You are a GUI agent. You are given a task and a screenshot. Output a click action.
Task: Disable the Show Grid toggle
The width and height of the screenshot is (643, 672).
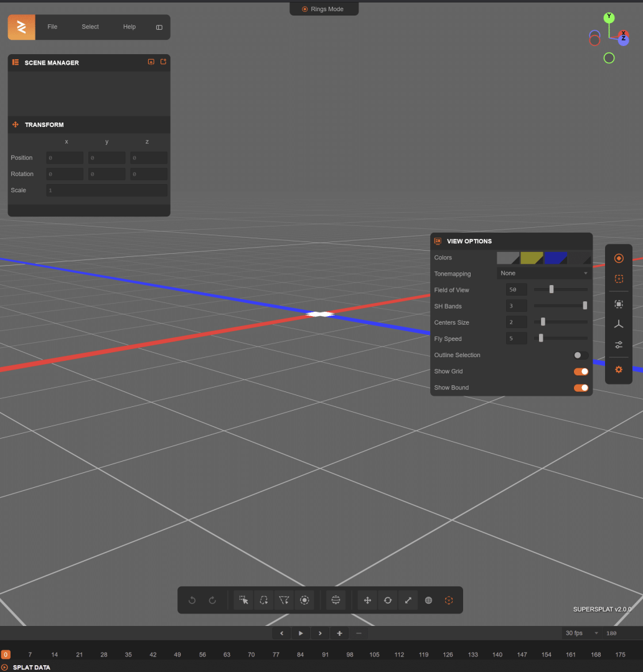[x=580, y=371]
